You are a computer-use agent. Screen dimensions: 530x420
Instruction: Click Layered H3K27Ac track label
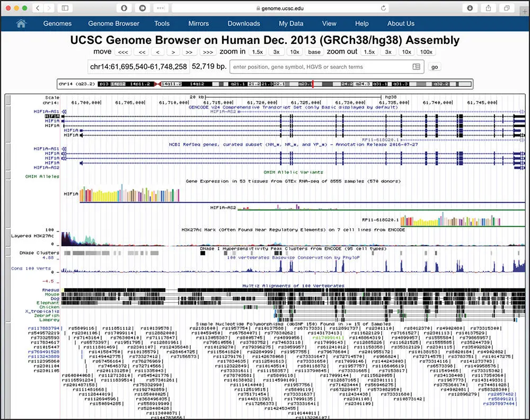(32, 236)
